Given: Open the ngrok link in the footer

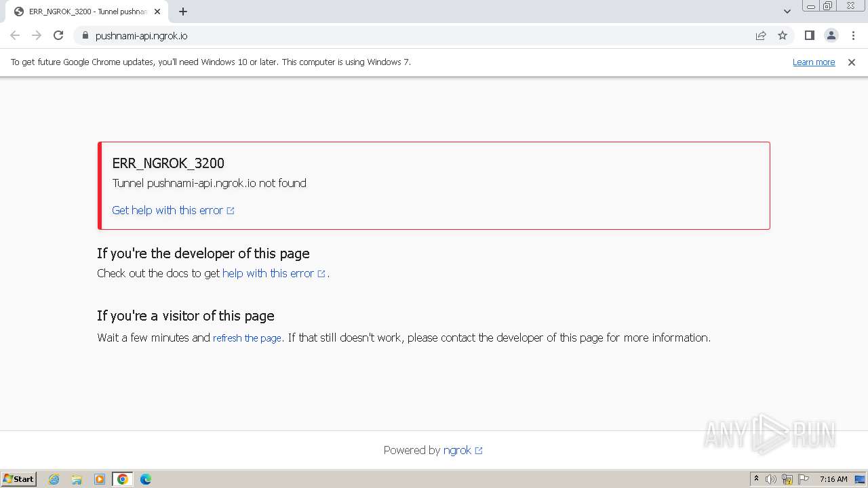Looking at the screenshot, I should click(x=462, y=450).
